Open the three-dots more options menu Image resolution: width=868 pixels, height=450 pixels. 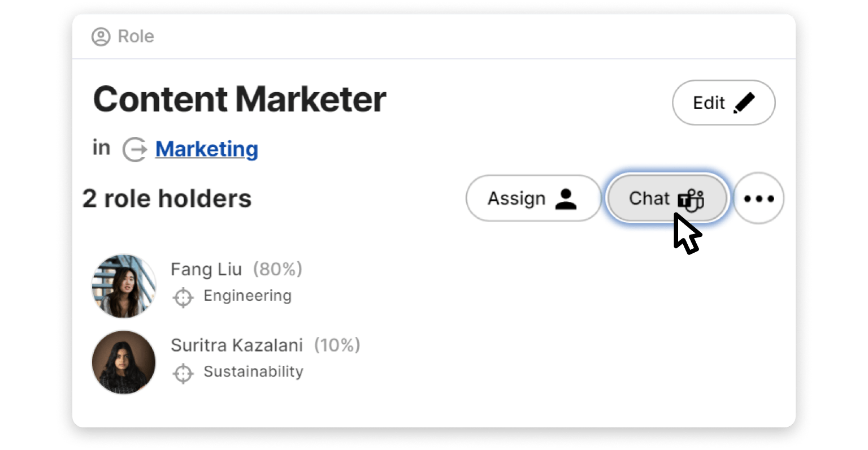point(758,198)
